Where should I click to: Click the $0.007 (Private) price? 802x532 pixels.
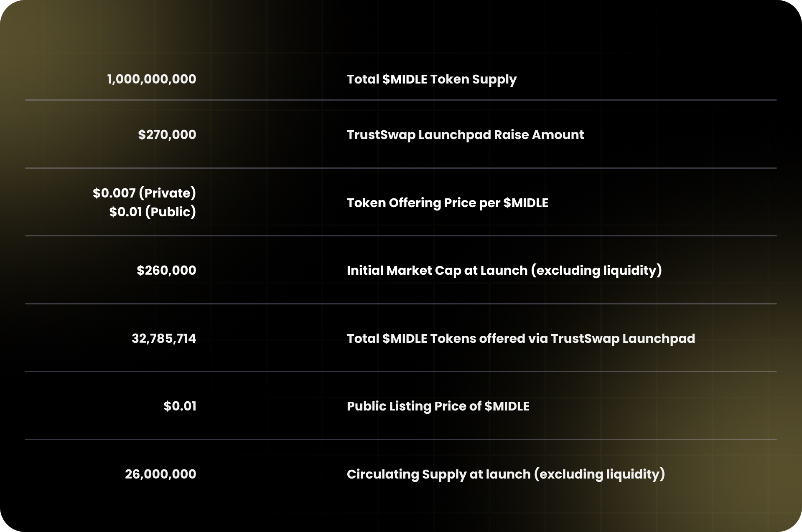point(145,193)
